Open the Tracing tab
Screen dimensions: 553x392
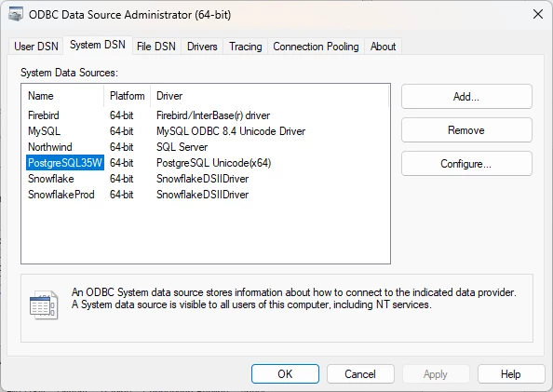tap(246, 47)
